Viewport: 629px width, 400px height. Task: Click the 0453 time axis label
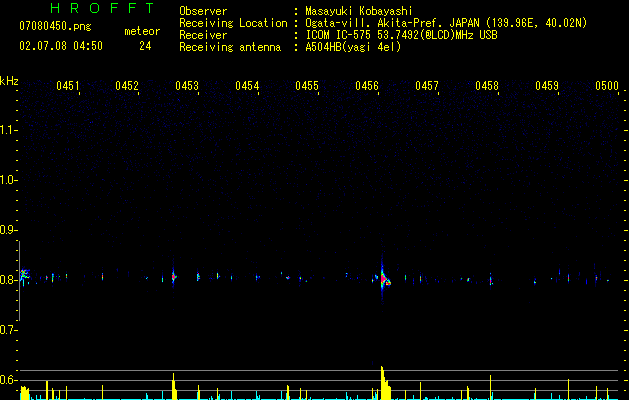(x=187, y=86)
